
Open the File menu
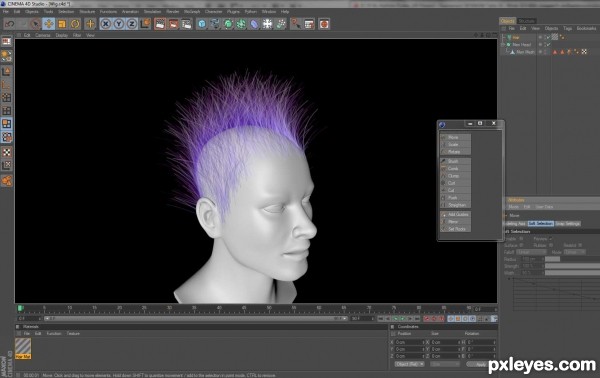point(5,12)
